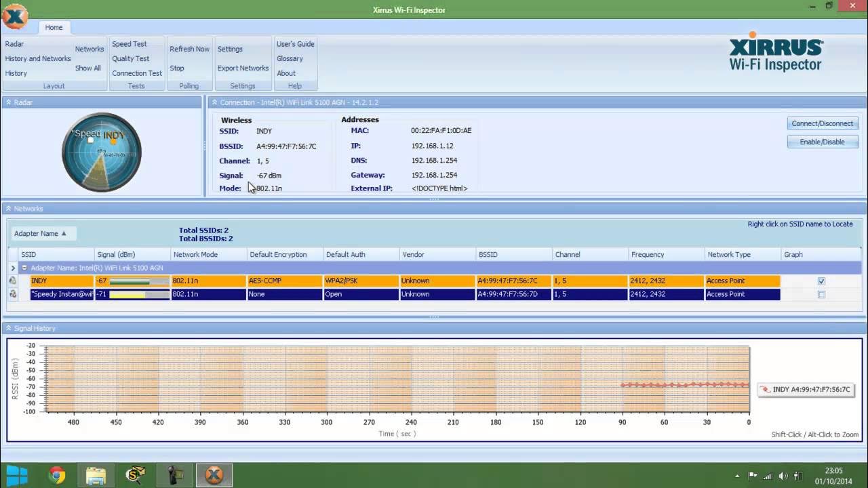
Task: Click the Xirrus Wi-Fi Inspector logo
Action: (776, 51)
